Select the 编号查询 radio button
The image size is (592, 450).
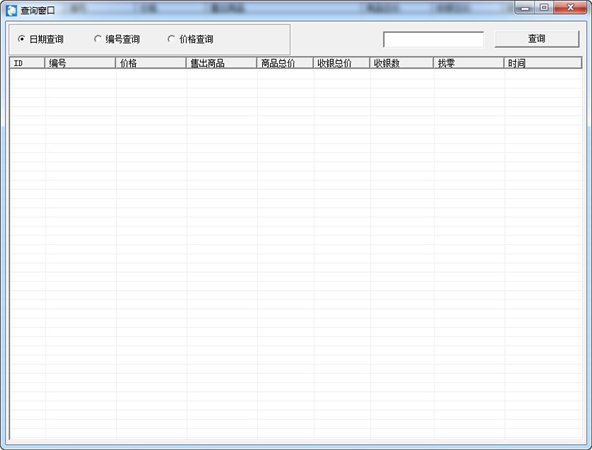(117, 39)
